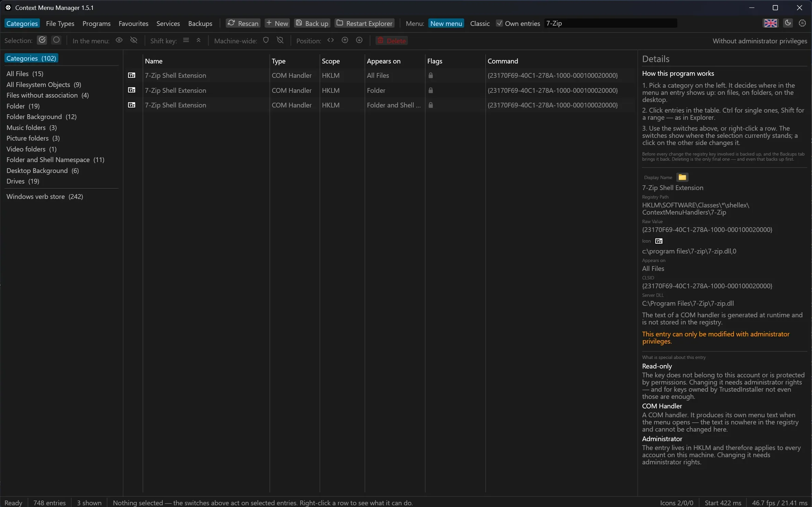Click the select-all checkmark icon next to Selection
The image size is (812, 507).
(x=42, y=40)
